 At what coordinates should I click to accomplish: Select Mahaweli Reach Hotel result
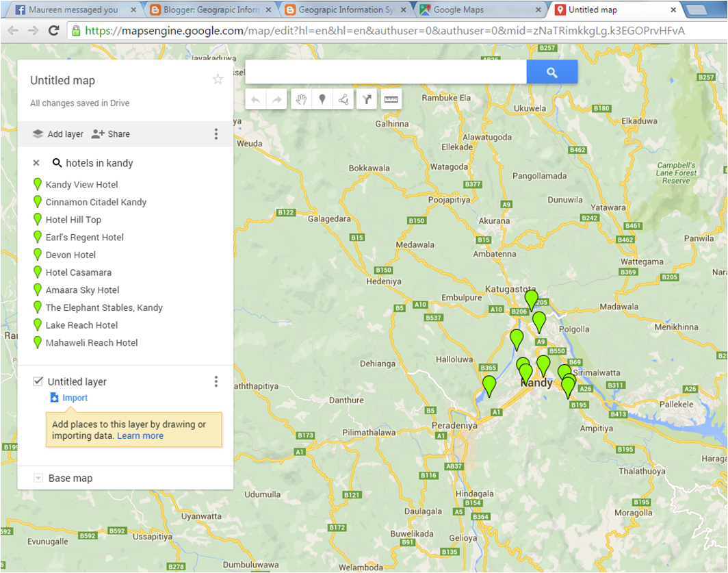pyautogui.click(x=92, y=343)
